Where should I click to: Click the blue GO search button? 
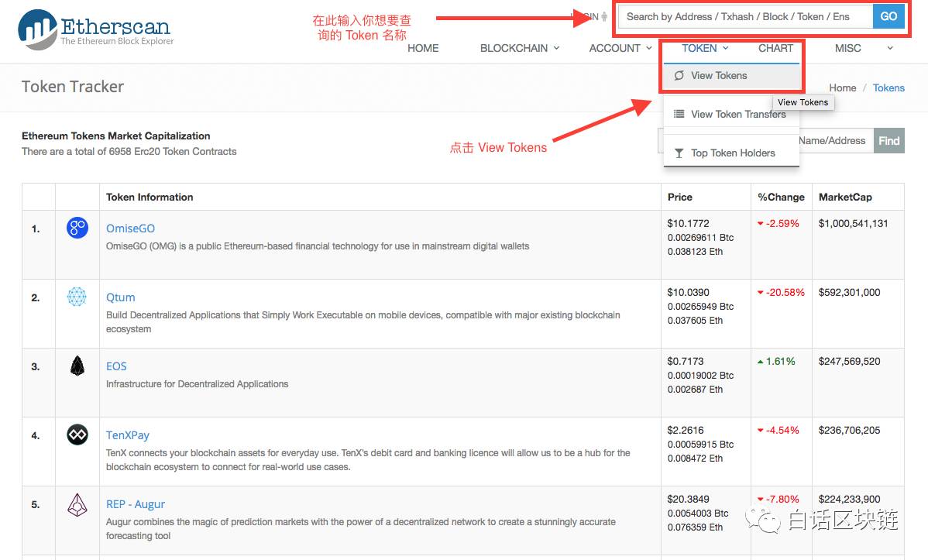point(888,16)
